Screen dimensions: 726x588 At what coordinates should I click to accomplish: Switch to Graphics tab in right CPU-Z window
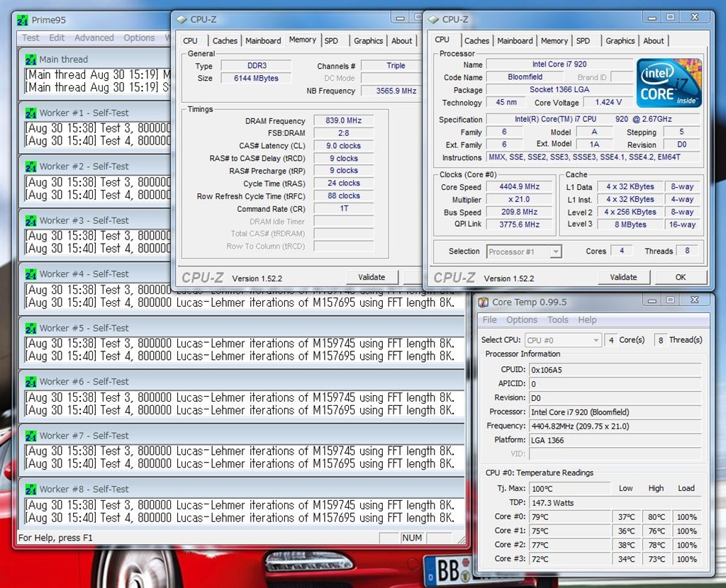[620, 40]
